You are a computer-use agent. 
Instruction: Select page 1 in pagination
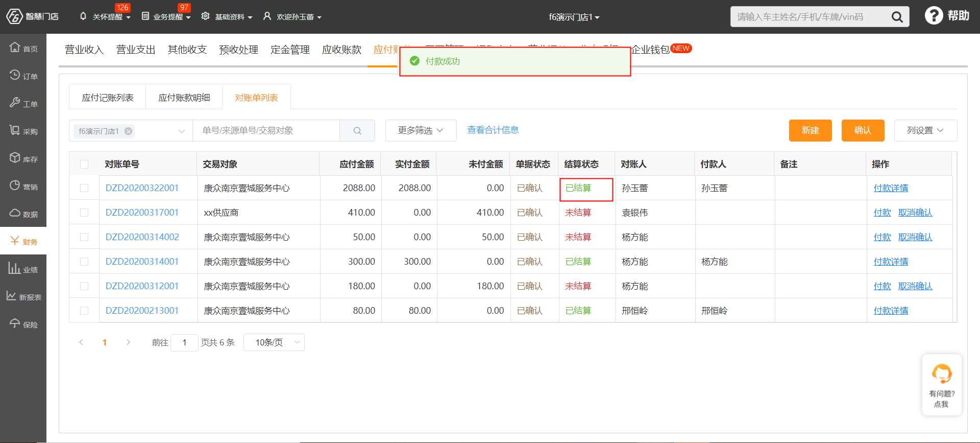(105, 342)
